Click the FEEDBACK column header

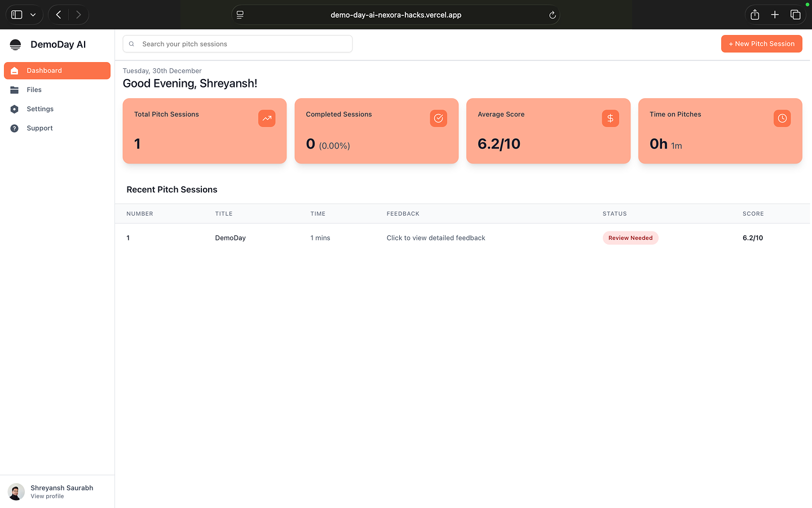tap(403, 214)
